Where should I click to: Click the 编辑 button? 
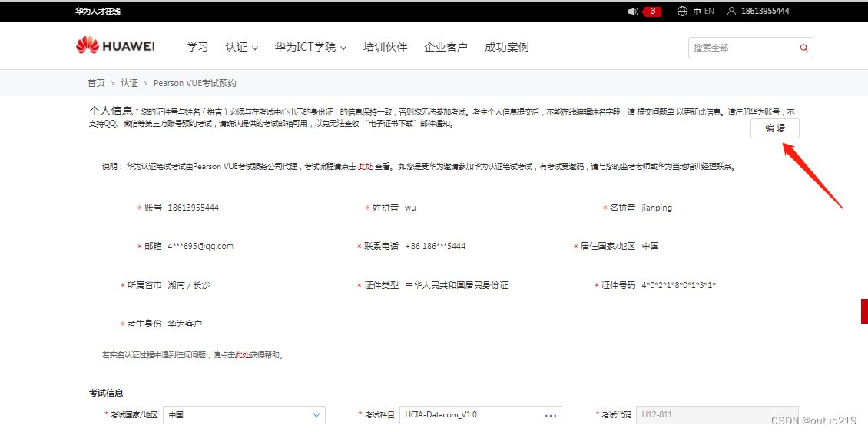[775, 128]
